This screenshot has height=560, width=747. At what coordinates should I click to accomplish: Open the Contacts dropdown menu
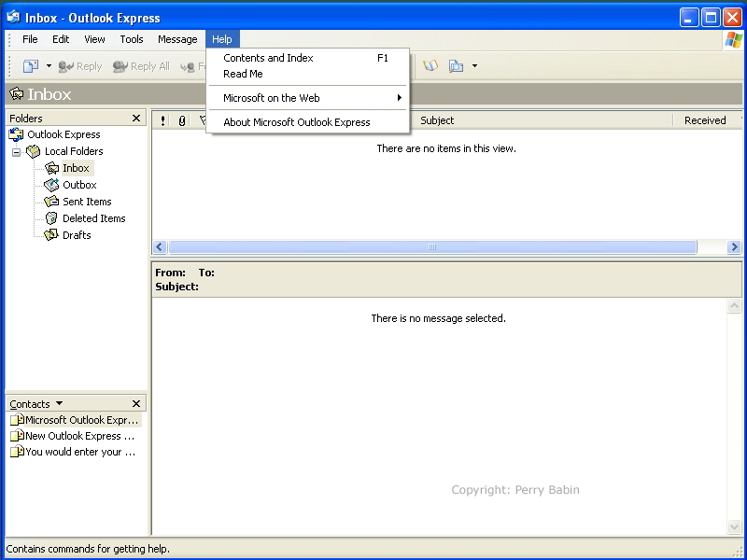[x=60, y=404]
